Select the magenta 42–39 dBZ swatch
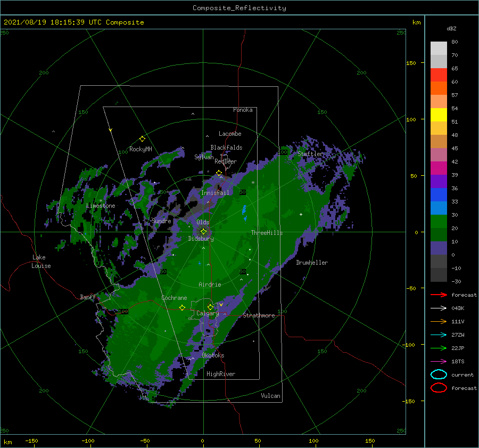Image resolution: width=479 pixels, height=448 pixels. click(439, 168)
